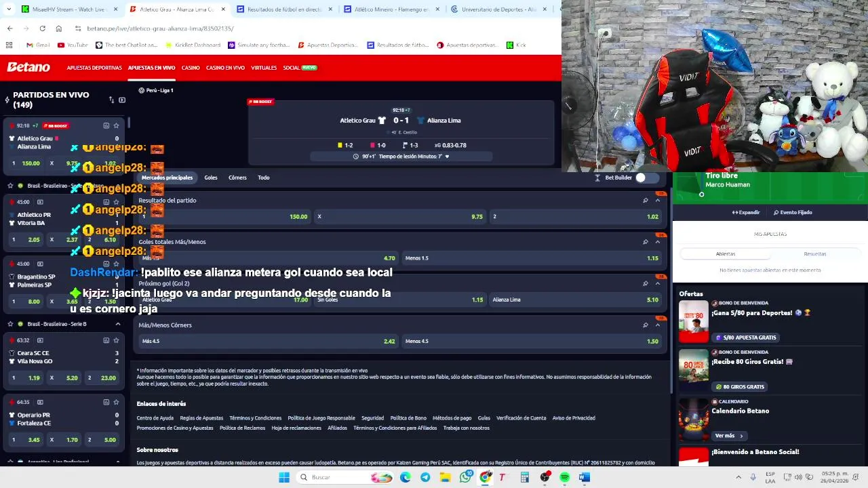Bet on Atletico Grau win at 150.00
Viewport: 868px width, 488px height.
coord(224,217)
